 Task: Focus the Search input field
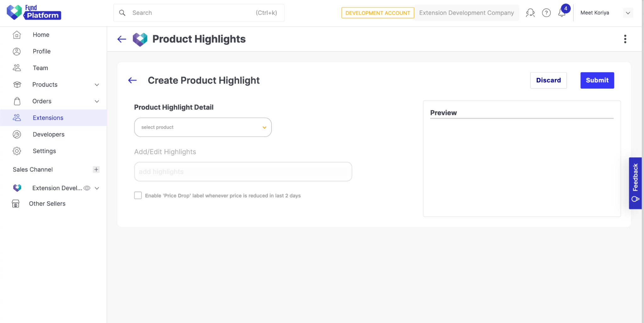(199, 13)
